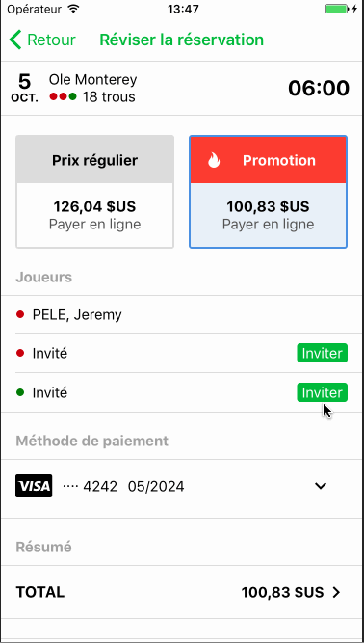Tap the VISA card logo
This screenshot has width=364, height=643.
point(34,486)
